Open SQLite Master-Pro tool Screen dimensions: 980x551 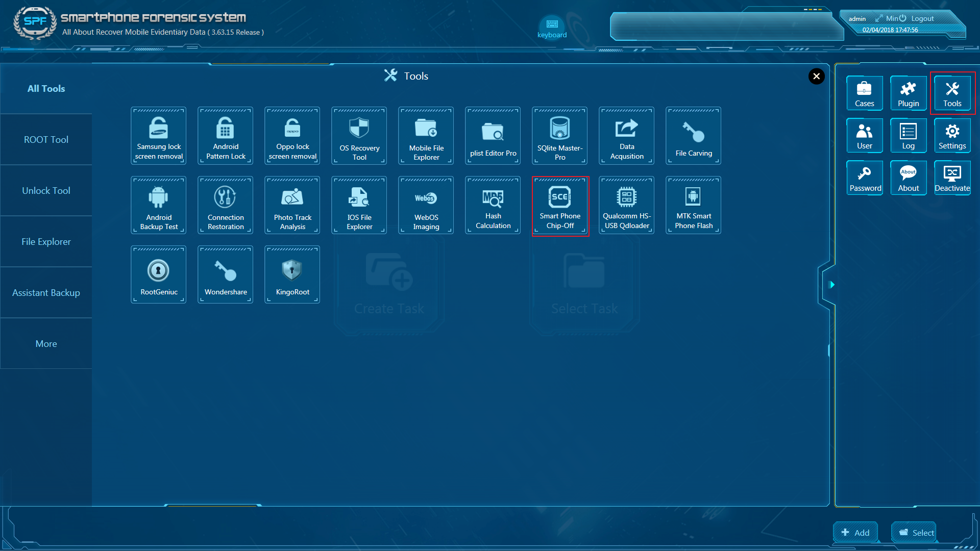(559, 136)
